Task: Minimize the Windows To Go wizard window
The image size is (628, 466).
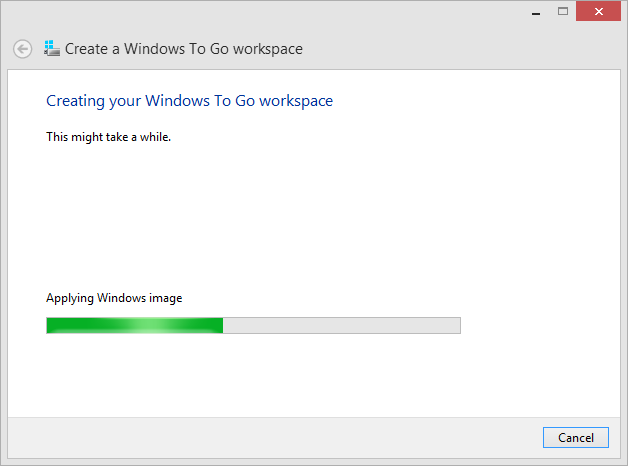Action: click(x=536, y=11)
